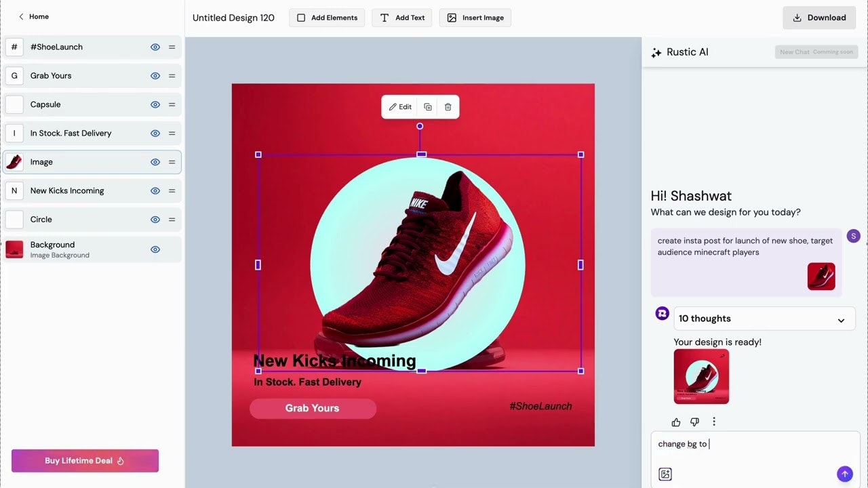Click reorder handle for Grab Yours layer
The width and height of the screenshot is (868, 488).
click(172, 76)
